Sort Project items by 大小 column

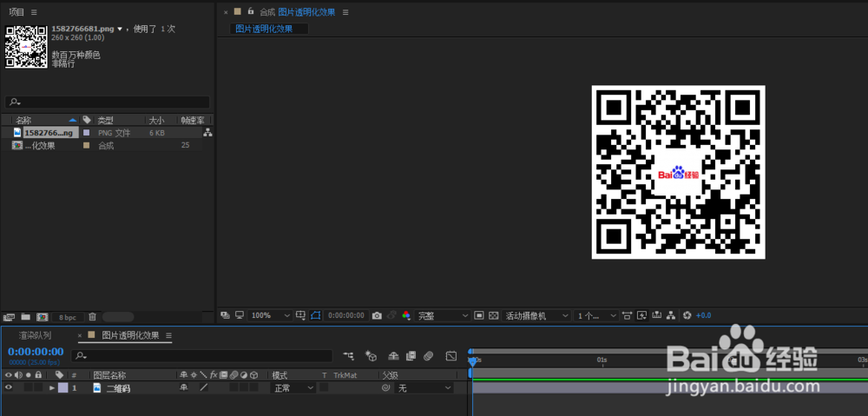point(155,120)
